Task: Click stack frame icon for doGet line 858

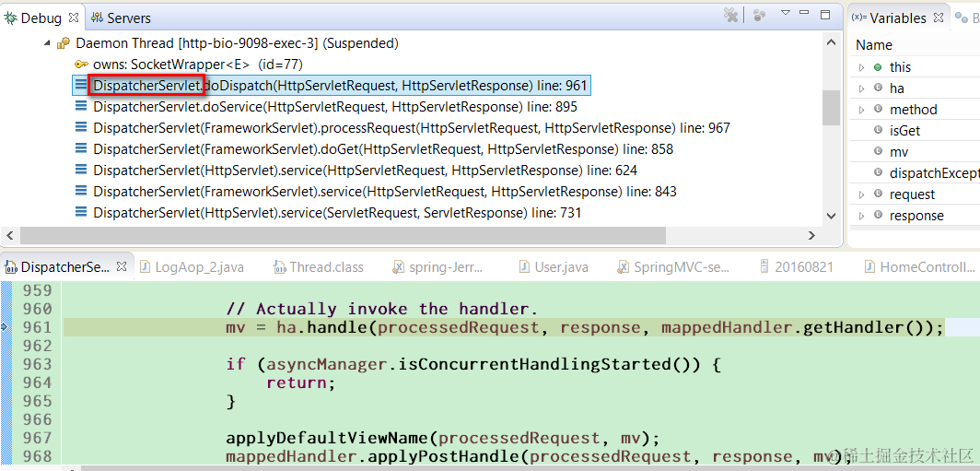Action: (81, 149)
